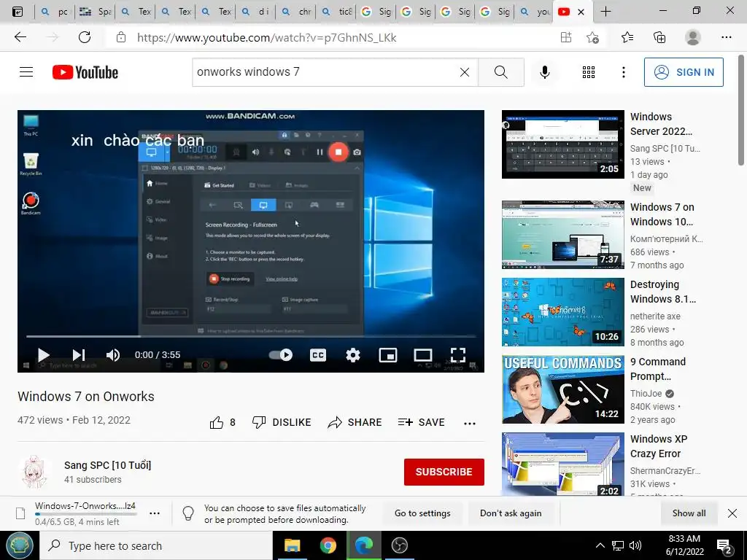Switch to the 'pc' search tab
Screen dimensions: 747x560
tap(54, 12)
